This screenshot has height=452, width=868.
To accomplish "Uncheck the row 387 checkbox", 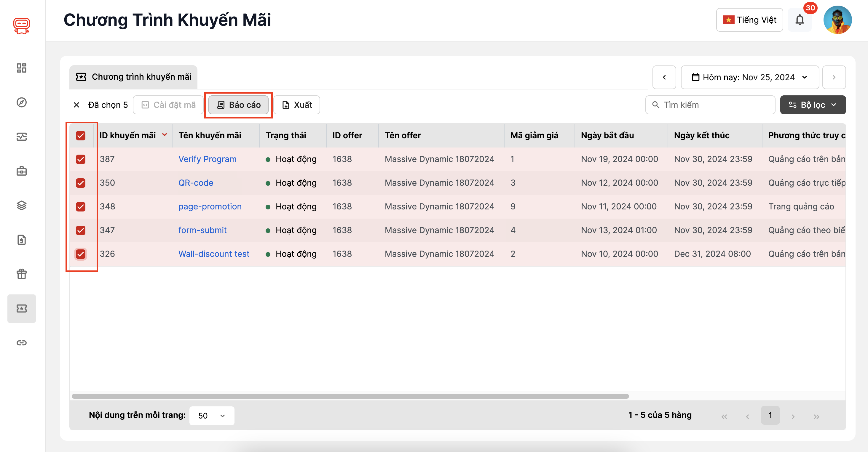I will click(x=81, y=159).
